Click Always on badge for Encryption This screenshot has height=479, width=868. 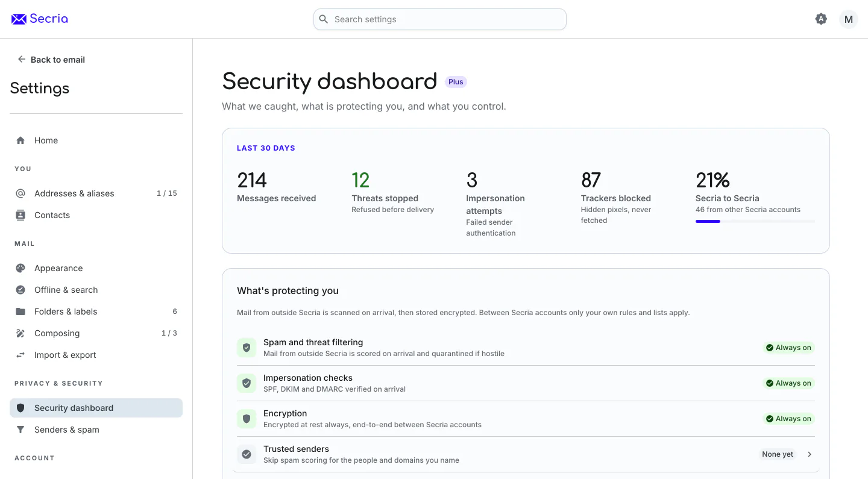[x=788, y=419]
